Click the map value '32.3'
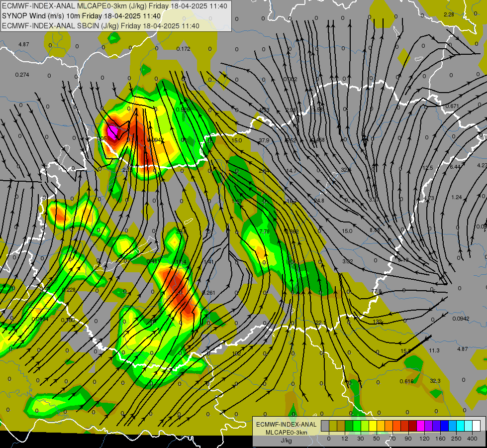487x448 pixels. 435,381
